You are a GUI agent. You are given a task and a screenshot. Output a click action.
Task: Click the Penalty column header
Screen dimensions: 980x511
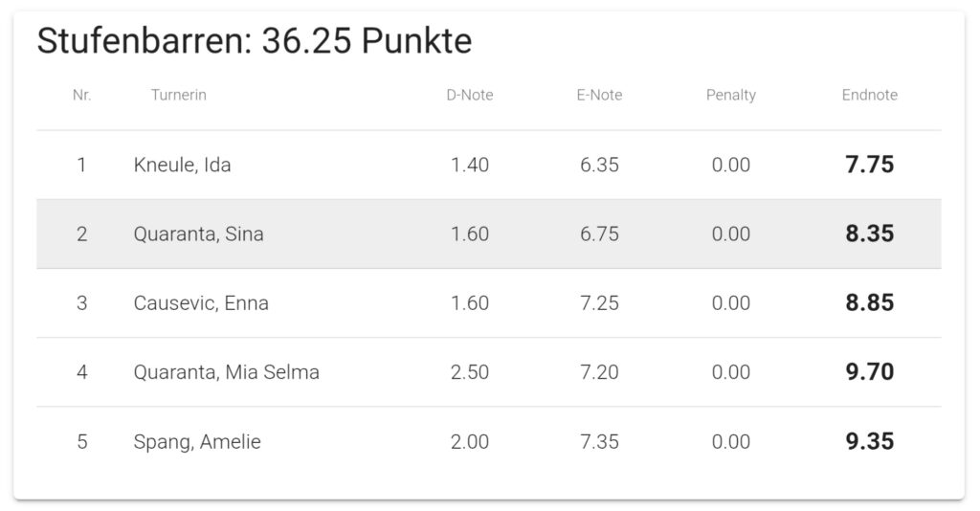pyautogui.click(x=730, y=95)
